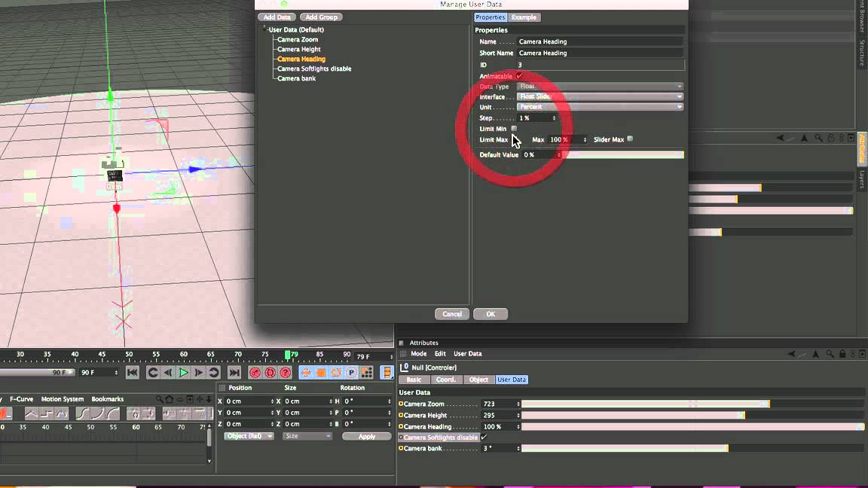Toggle Animatable checkbox
This screenshot has height=488, width=868.
pos(519,76)
